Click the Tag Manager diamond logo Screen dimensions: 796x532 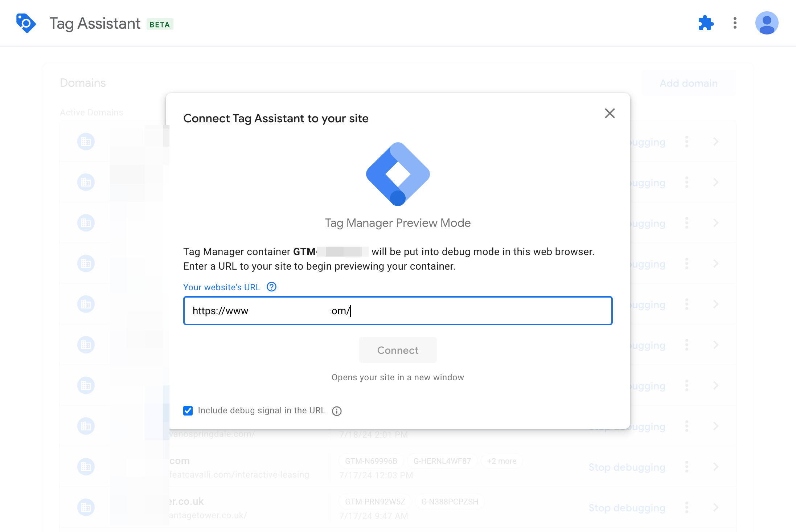click(x=398, y=174)
